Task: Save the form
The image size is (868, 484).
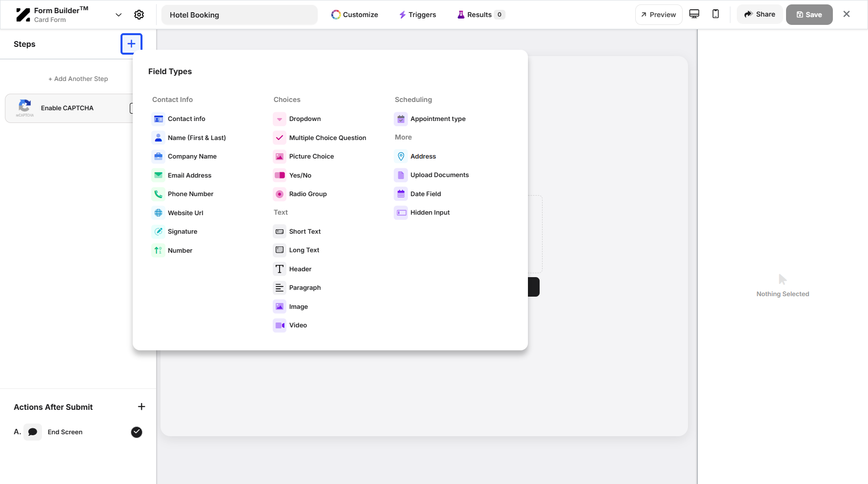Action: 809,15
